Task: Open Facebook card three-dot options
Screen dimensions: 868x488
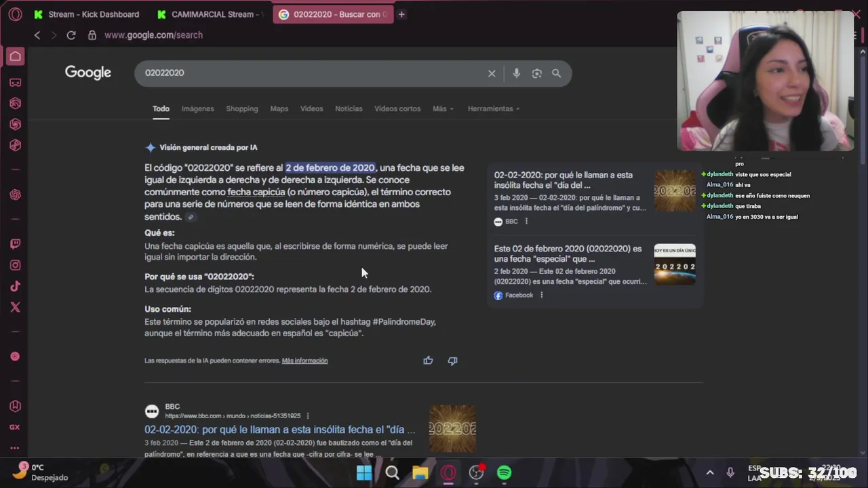Action: (x=541, y=296)
